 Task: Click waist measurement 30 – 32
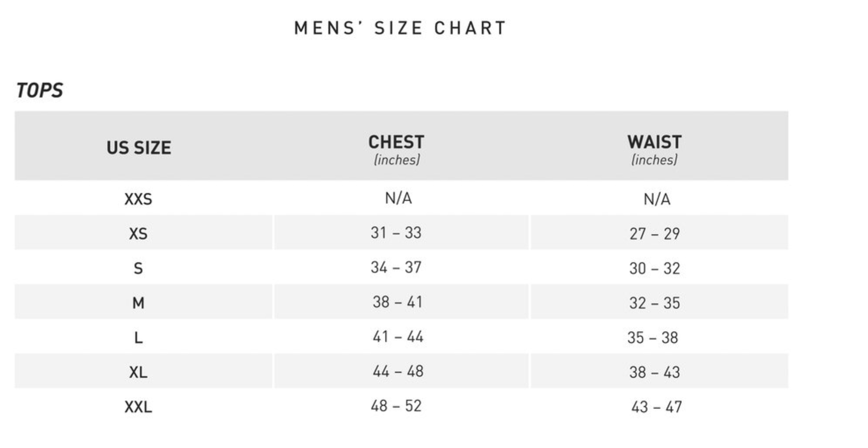point(654,268)
